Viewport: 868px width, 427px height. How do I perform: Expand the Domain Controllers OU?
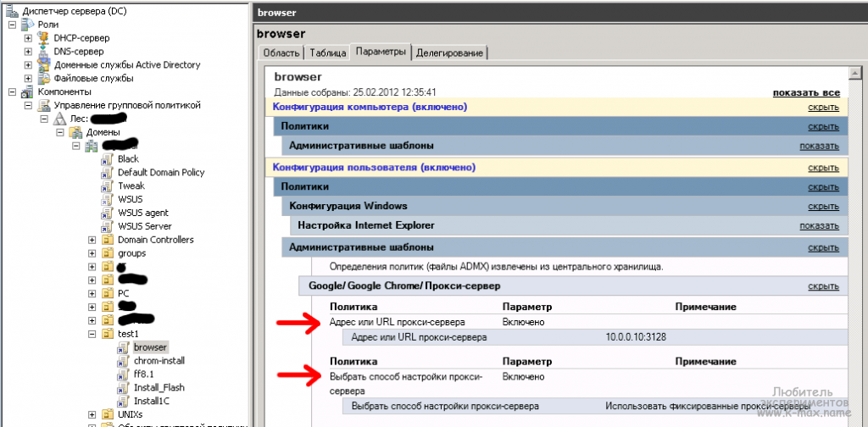click(92, 240)
